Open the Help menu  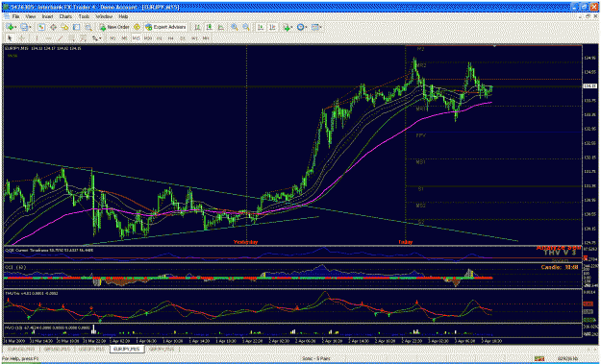click(123, 17)
